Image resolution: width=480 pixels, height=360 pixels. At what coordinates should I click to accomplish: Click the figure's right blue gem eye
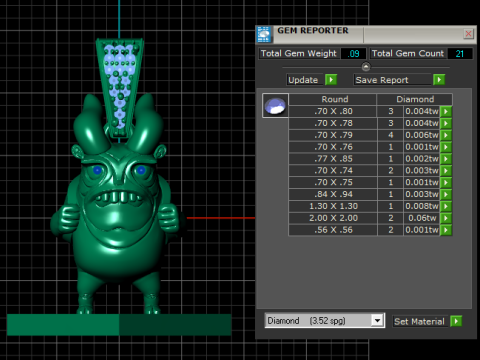141,170
